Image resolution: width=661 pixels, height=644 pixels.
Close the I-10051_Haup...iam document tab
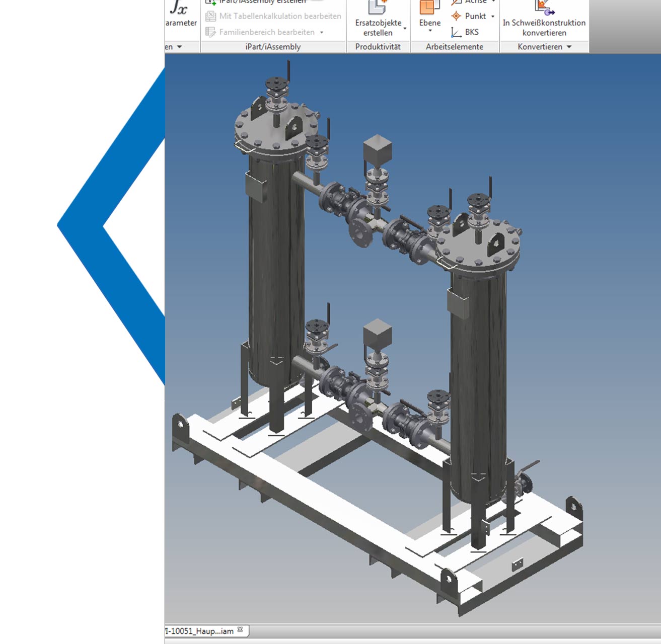tap(240, 630)
